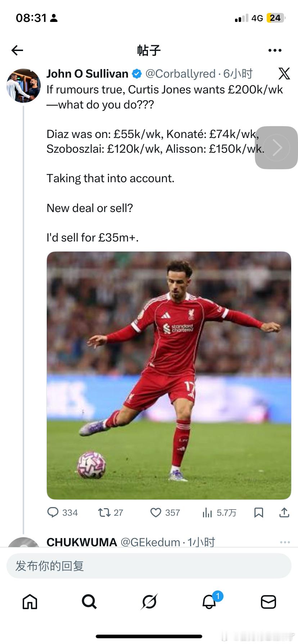This screenshot has height=644, width=298.
Task: Tap the 发布你的回复 reply field
Action: coord(149,566)
